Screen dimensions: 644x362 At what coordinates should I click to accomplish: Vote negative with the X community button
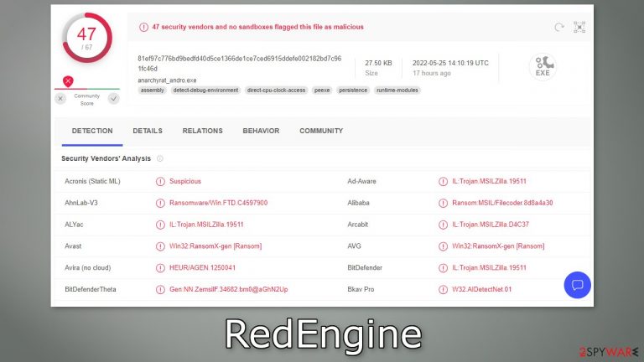pyautogui.click(x=60, y=99)
